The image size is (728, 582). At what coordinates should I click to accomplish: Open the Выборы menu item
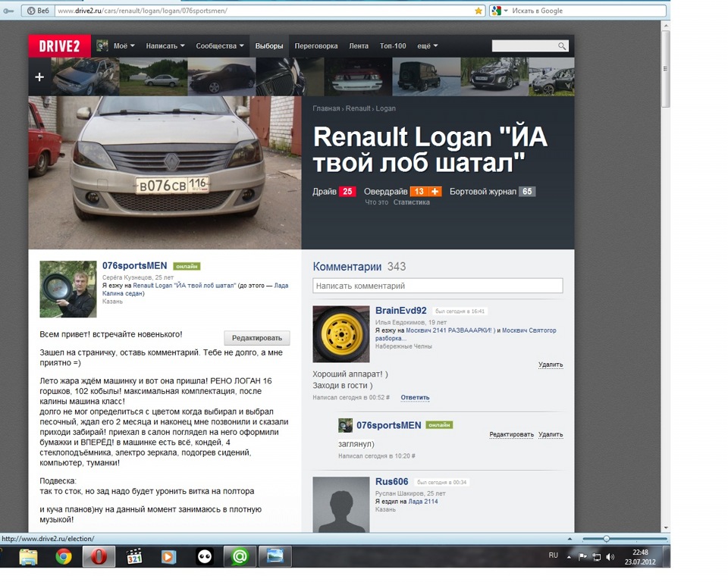(x=268, y=46)
